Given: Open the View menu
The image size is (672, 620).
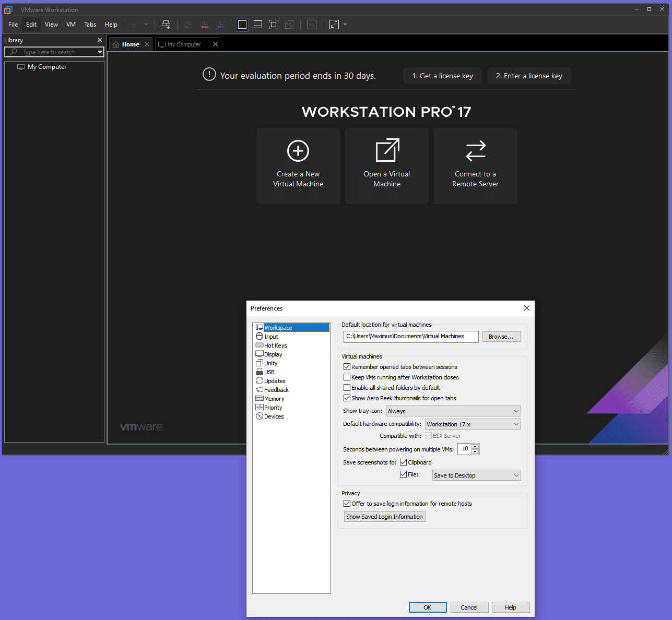Looking at the screenshot, I should coord(51,25).
